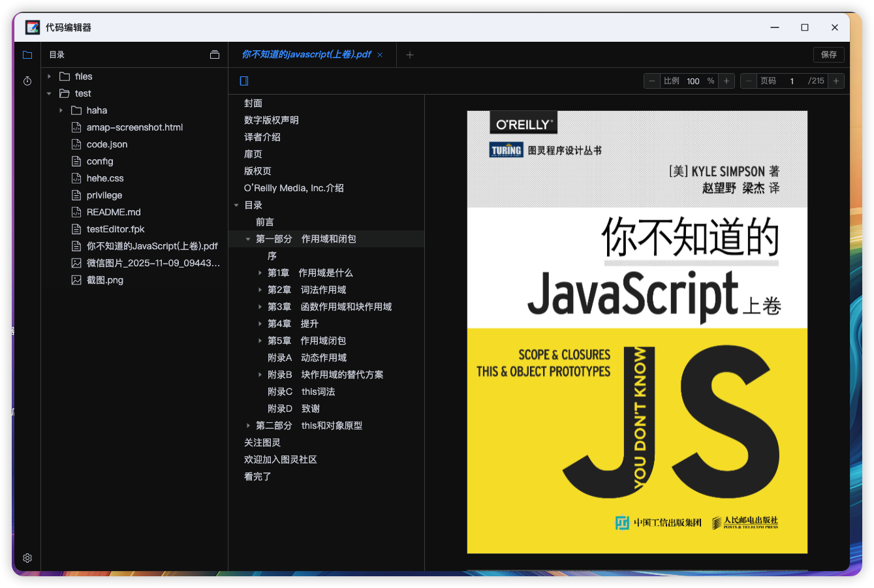Decrease zoom ratio with minus button
Screen dimensions: 874x588
point(652,81)
